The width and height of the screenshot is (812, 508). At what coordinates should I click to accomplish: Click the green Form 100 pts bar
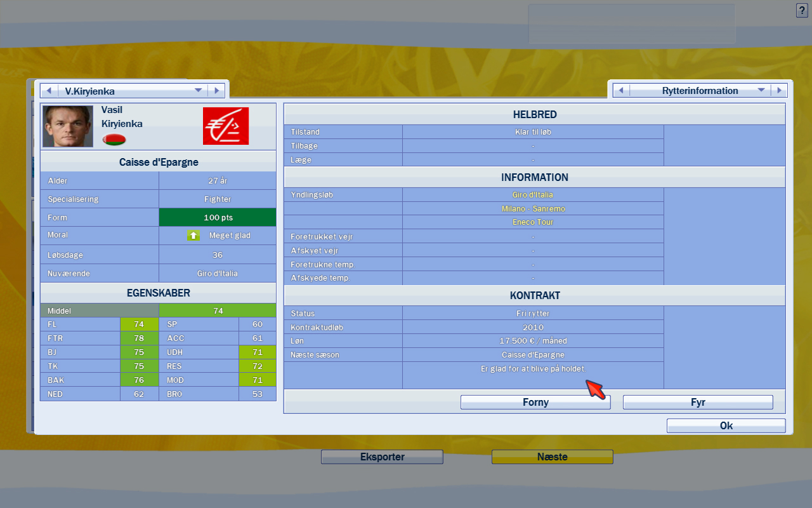(218, 217)
